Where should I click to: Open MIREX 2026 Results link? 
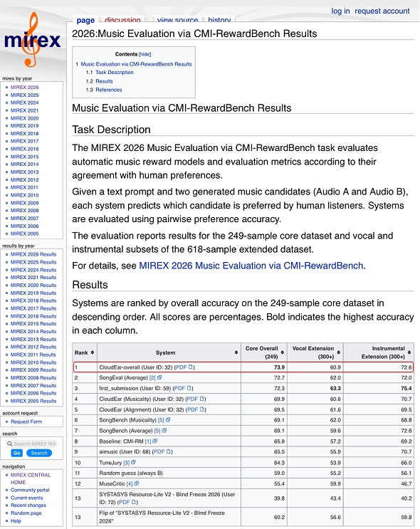(x=33, y=254)
